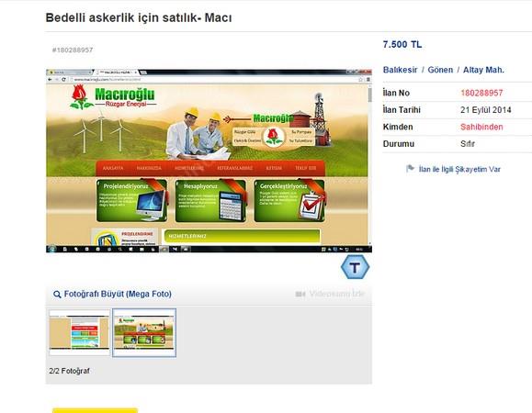Screen dimensions: 532x413
Task: Open Fotoğrafı Büyüt (Mega Foto) link
Action: pyautogui.click(x=118, y=294)
